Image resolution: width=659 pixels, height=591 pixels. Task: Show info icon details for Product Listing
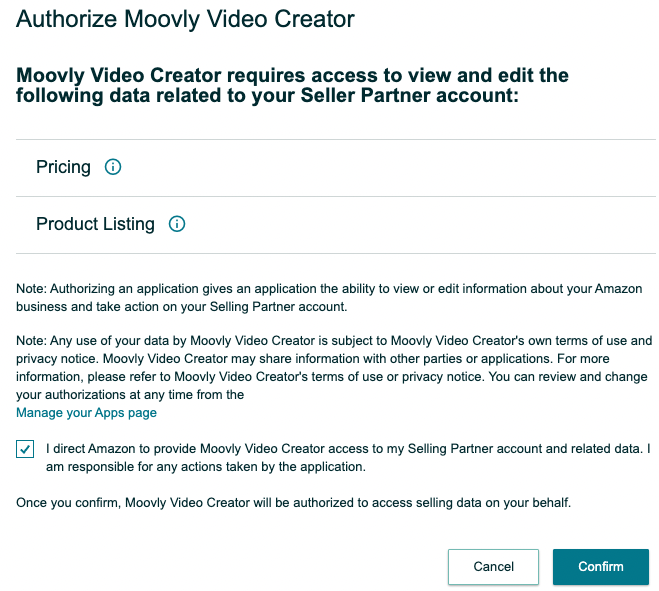(x=177, y=224)
